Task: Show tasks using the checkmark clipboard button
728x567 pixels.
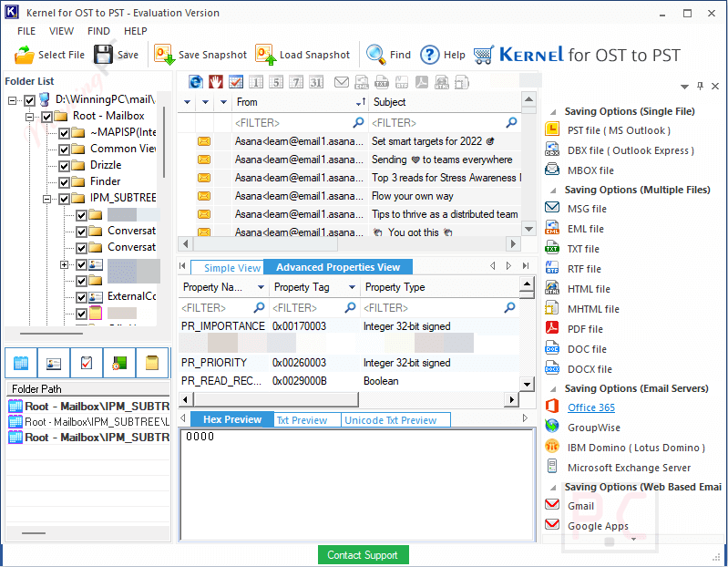Action: (87, 363)
